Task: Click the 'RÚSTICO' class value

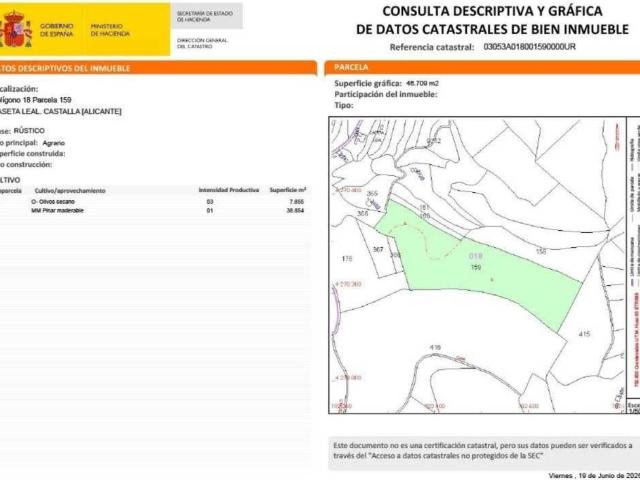Action: pos(29,131)
